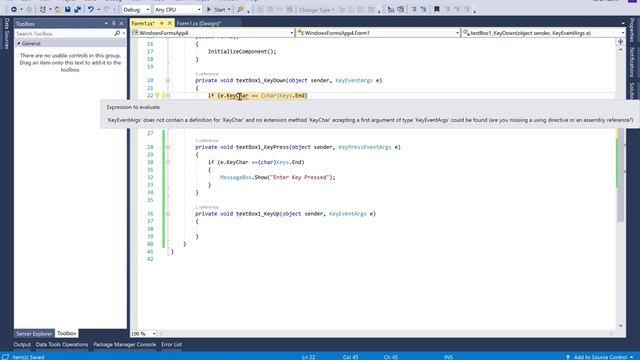Collapse the textBox1_KeyPress method outline
Viewport: 640px width, 360px height.
click(168, 147)
